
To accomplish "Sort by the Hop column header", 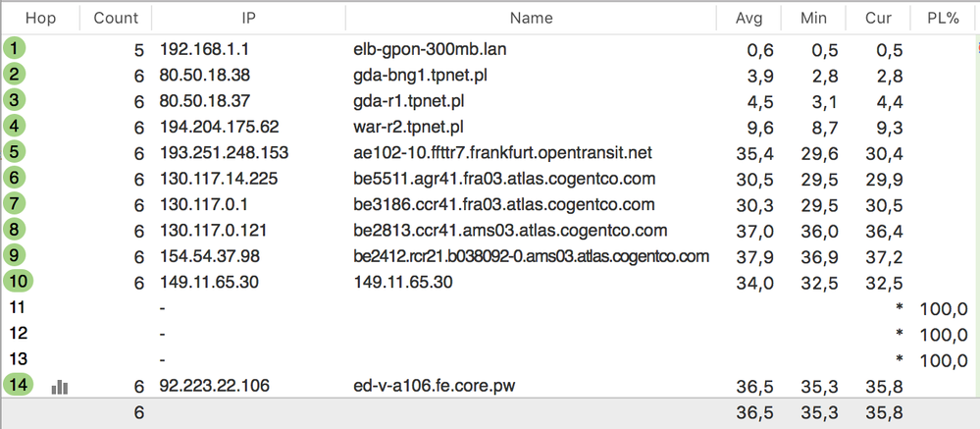I will (40, 18).
